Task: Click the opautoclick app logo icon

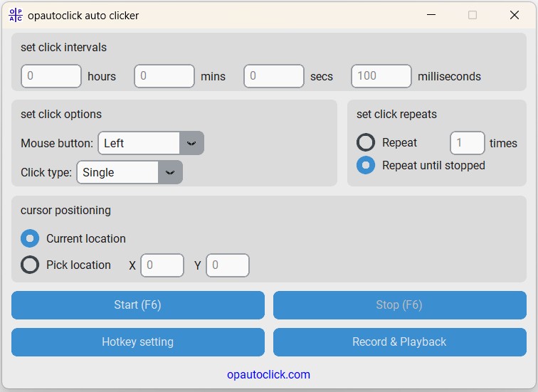Action: pyautogui.click(x=16, y=15)
